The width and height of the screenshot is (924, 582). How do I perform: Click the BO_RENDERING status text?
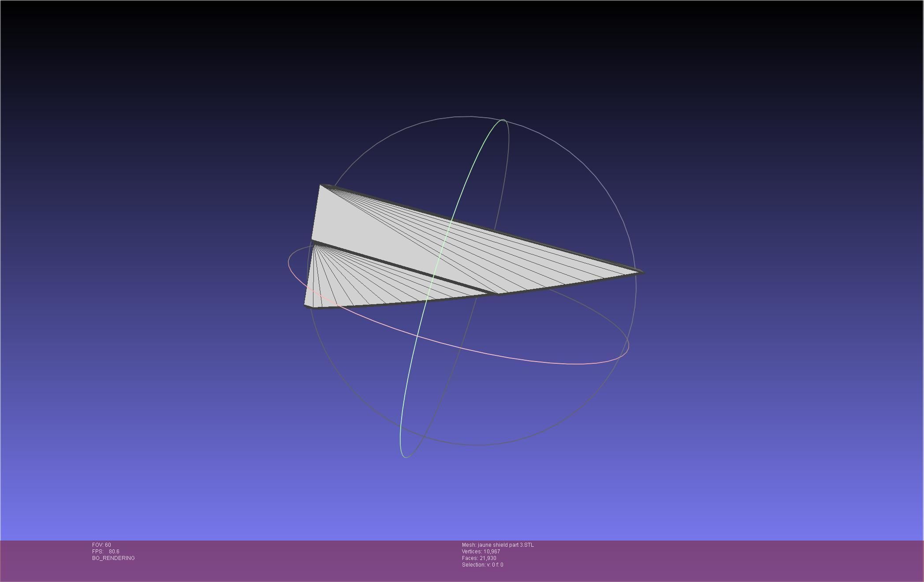(x=113, y=558)
